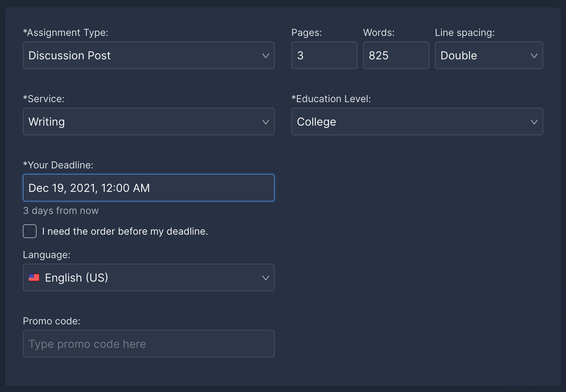Click the "I need the order before my deadline" label

pyautogui.click(x=125, y=231)
